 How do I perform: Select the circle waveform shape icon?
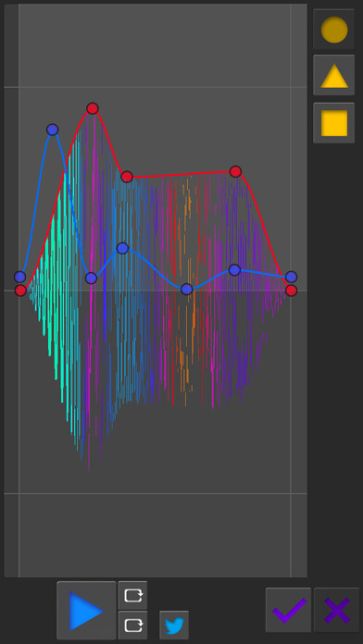tap(333, 30)
